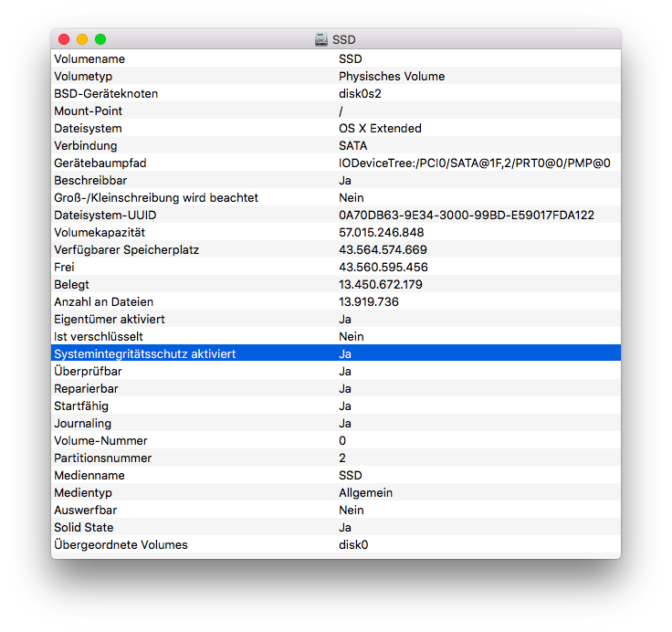Select the Frei row label
This screenshot has width=672, height=632.
(64, 268)
